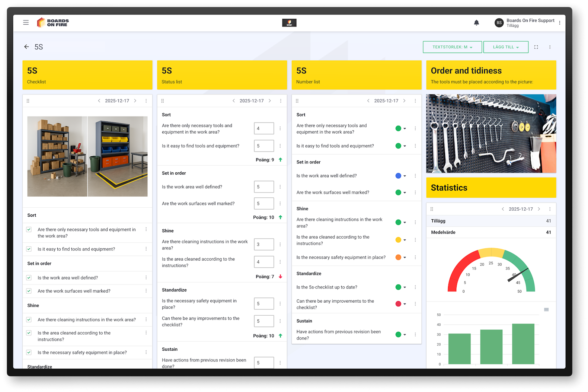This screenshot has height=392, width=588.
Task: Open user account kebab menu
Action: point(559,23)
